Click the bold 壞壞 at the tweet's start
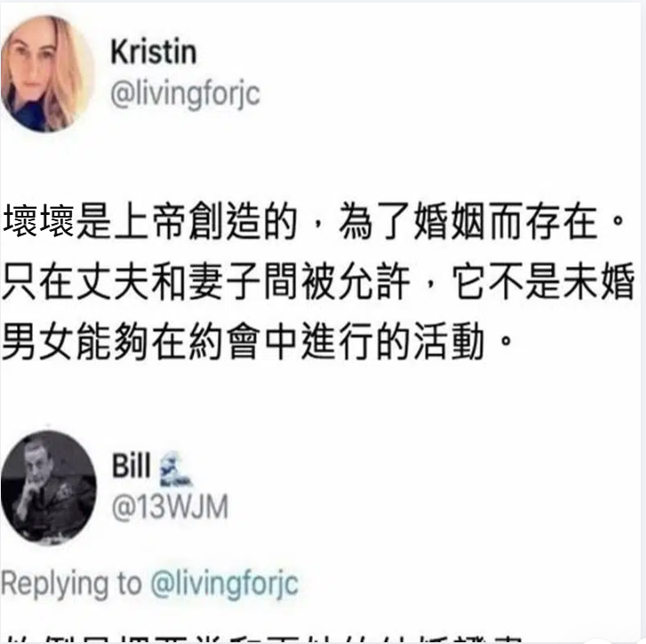This screenshot has height=644, width=646. [x=39, y=221]
